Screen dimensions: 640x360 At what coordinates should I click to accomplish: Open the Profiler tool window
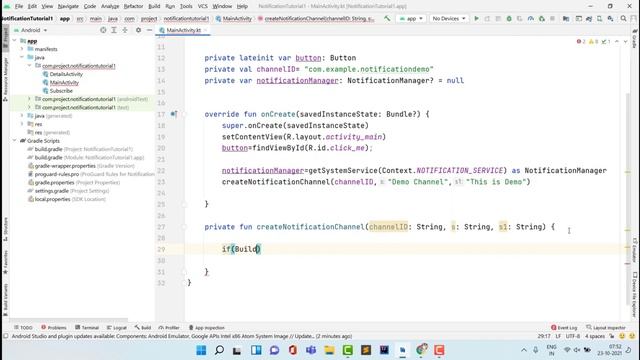coord(169,327)
